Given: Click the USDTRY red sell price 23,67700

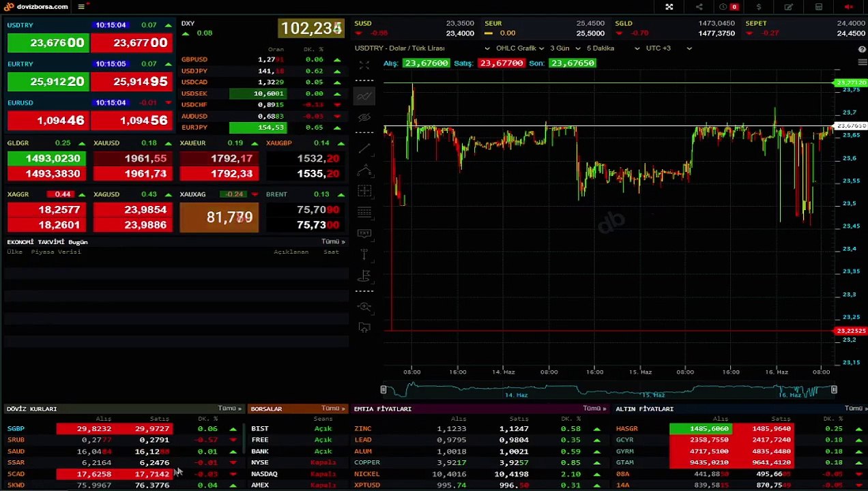Looking at the screenshot, I should pyautogui.click(x=131, y=43).
